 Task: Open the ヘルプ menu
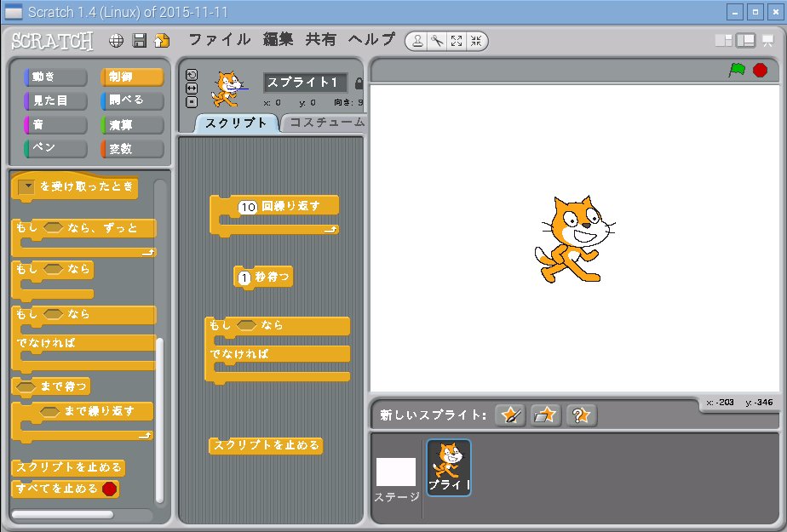(372, 39)
